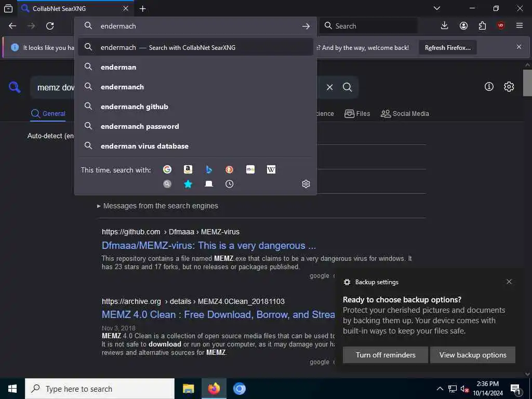Screen dimensions: 532x399
Task: Open Dfmaaa/MEMZ-virus result link
Action: pos(209,246)
